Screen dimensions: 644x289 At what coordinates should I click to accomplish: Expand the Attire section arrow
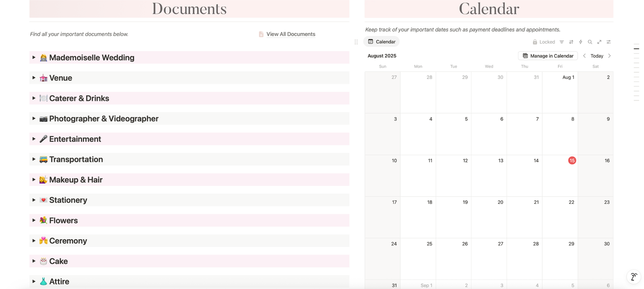pos(34,281)
